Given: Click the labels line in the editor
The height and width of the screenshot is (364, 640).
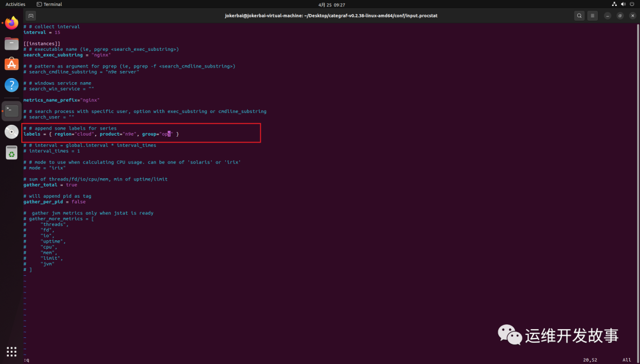Looking at the screenshot, I should tap(101, 134).
